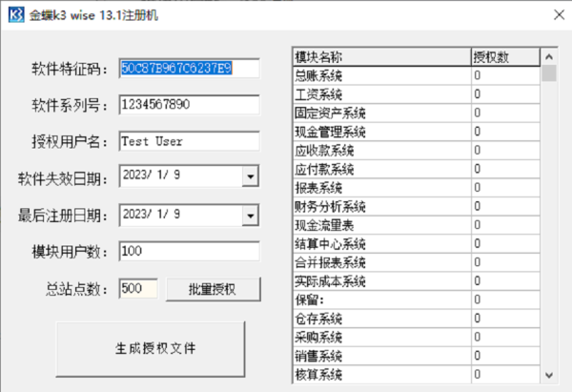572x392 pixels.
Task: Click the 授权数 cell for 采购系统
Action: tap(505, 338)
